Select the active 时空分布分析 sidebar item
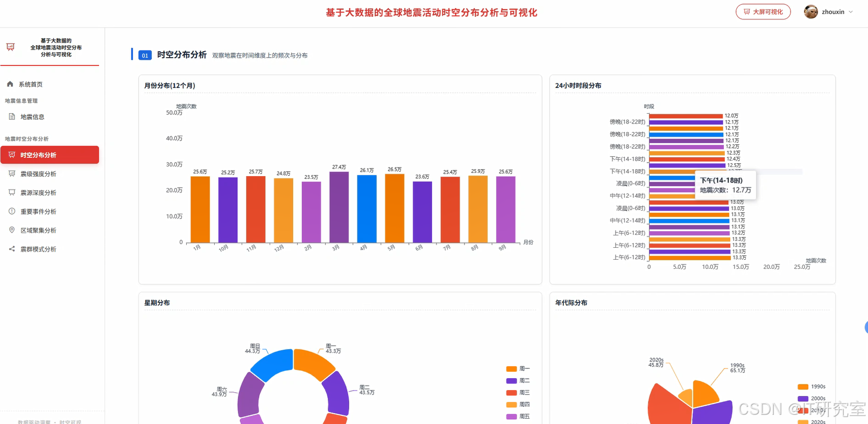 pyautogui.click(x=50, y=155)
